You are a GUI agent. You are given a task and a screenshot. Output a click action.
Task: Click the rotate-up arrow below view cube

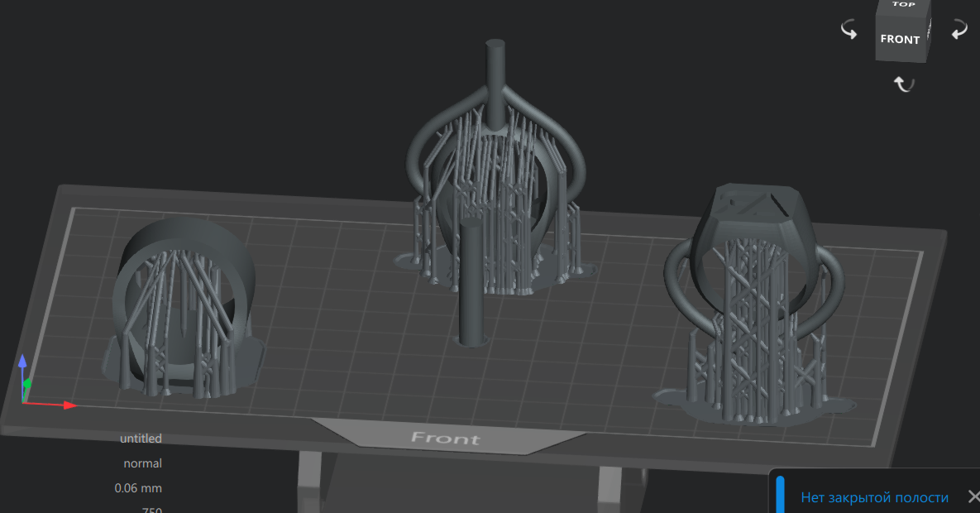[903, 84]
